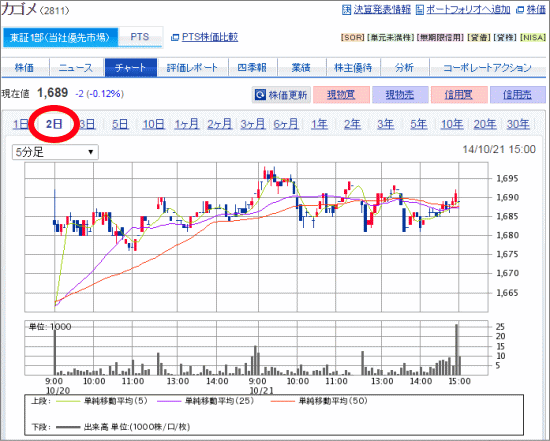This screenshot has height=441, width=550.
Task: Click the refresh icon in 株価更新
Action: [x=260, y=95]
